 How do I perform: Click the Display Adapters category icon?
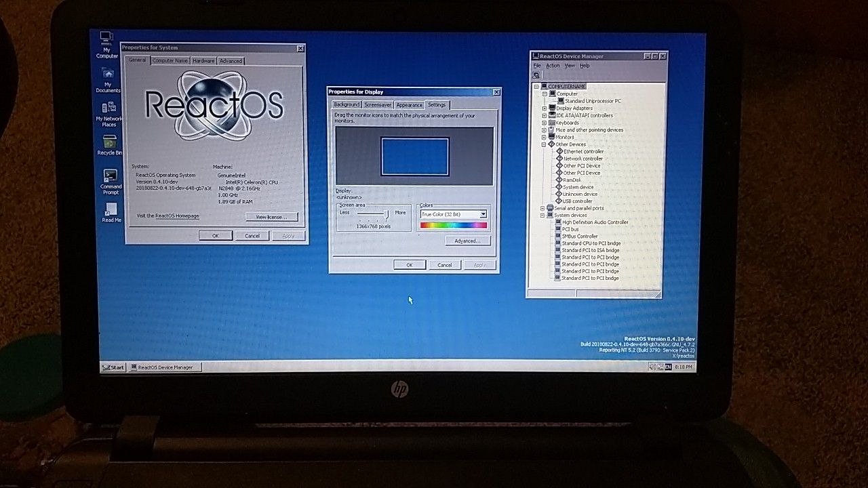[552, 108]
